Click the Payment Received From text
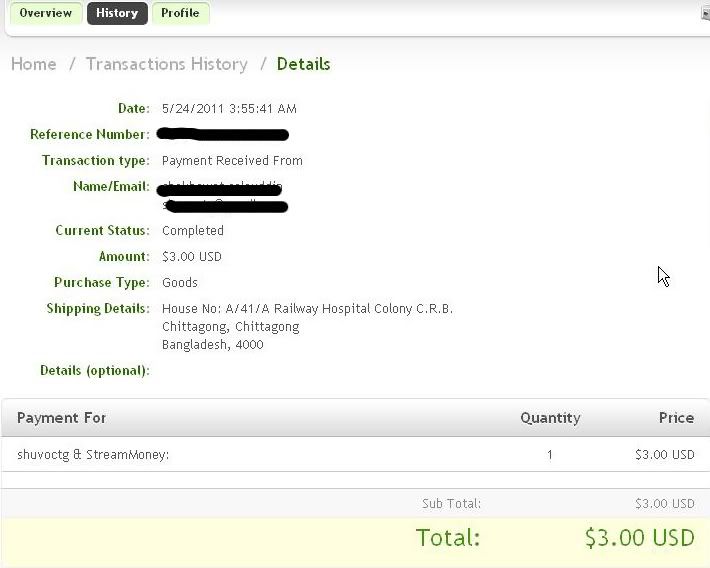The image size is (710, 568). 232,161
